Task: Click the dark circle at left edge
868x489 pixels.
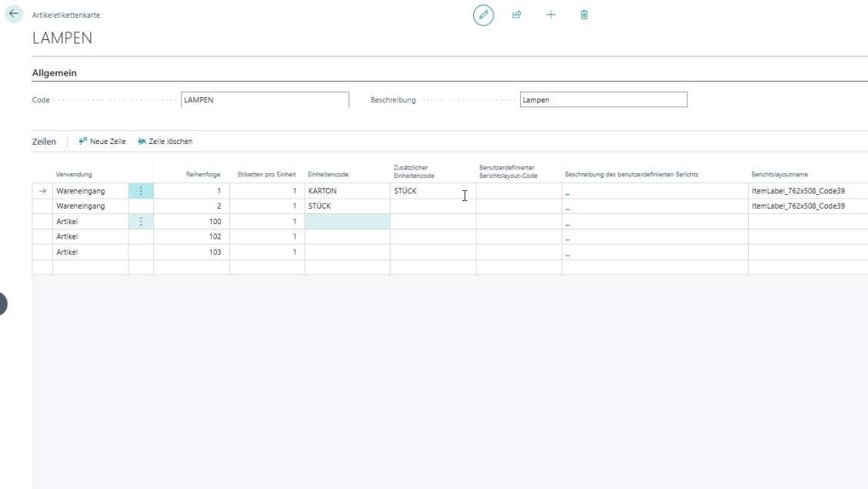Action: point(2,303)
